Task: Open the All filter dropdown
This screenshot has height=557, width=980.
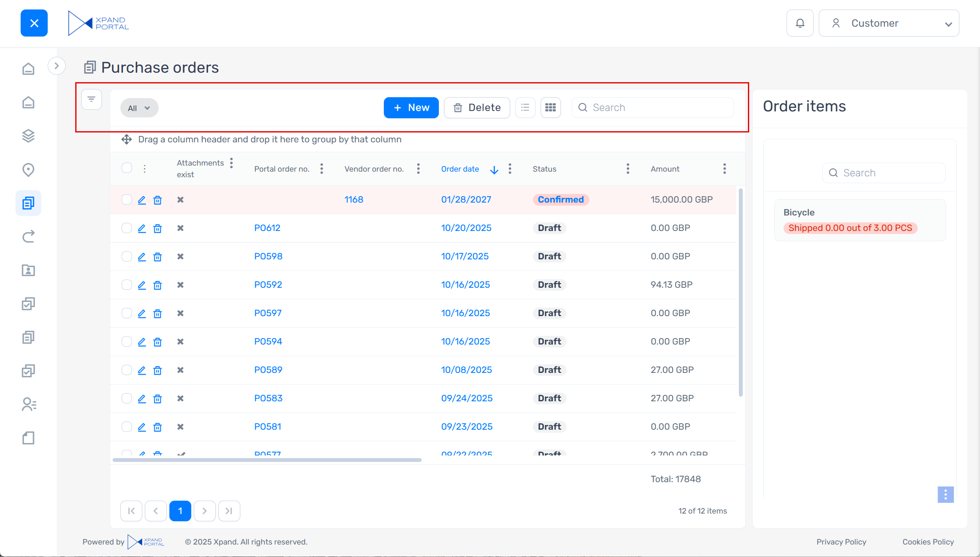Action: coord(139,108)
